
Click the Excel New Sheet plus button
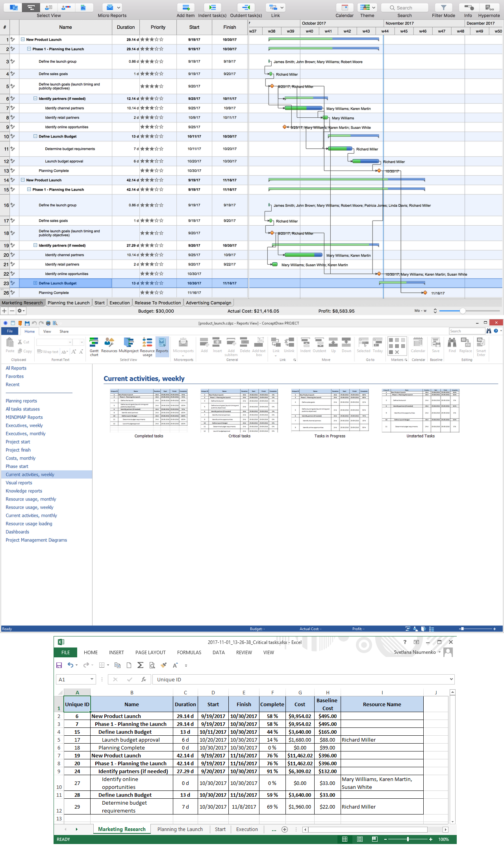(285, 829)
